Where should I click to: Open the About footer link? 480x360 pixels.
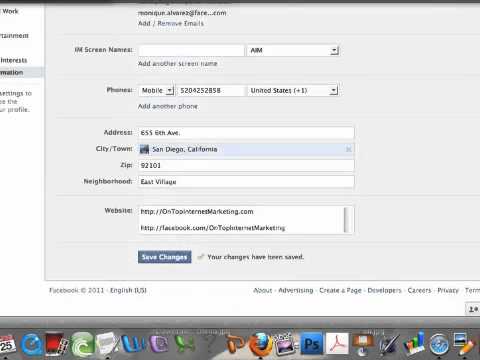coord(263,290)
